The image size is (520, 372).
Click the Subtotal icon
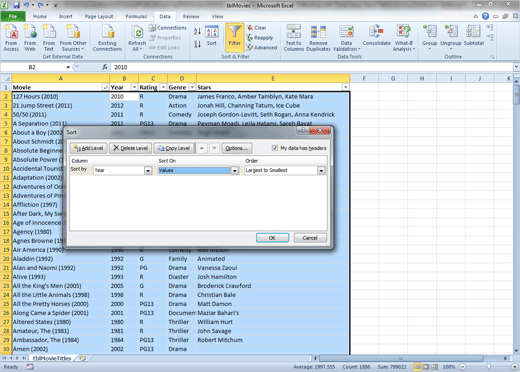click(x=474, y=35)
